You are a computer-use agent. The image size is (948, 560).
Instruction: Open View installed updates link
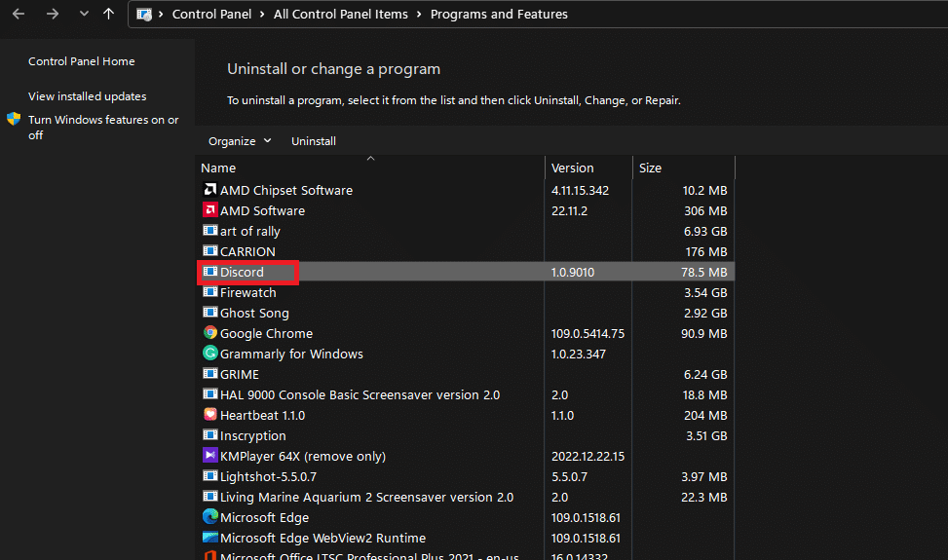click(x=87, y=96)
